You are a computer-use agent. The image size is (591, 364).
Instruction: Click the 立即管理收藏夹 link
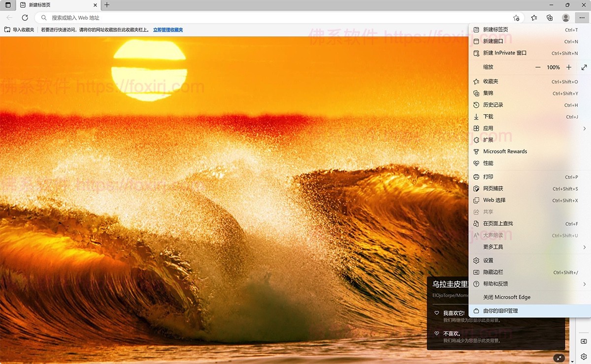(167, 30)
